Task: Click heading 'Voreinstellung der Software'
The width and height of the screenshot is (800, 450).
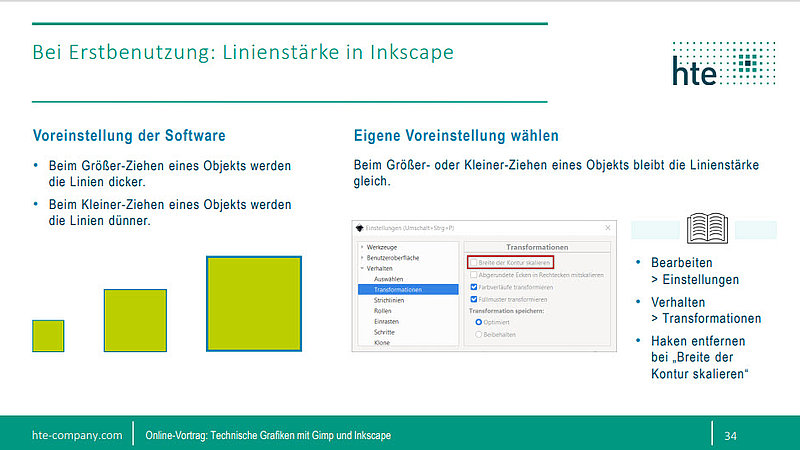Action: coord(129,136)
